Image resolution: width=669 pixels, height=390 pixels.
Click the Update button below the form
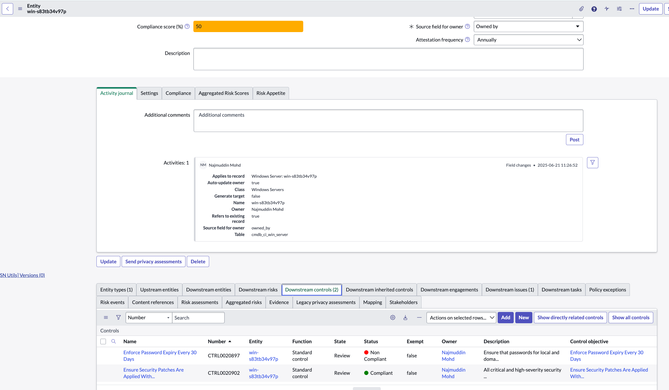pos(108,262)
